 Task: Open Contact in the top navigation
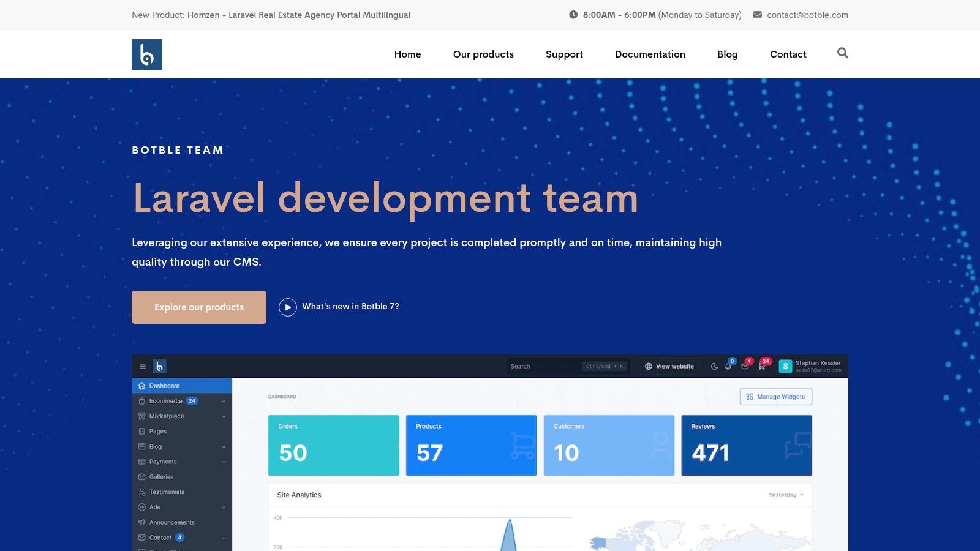tap(788, 54)
